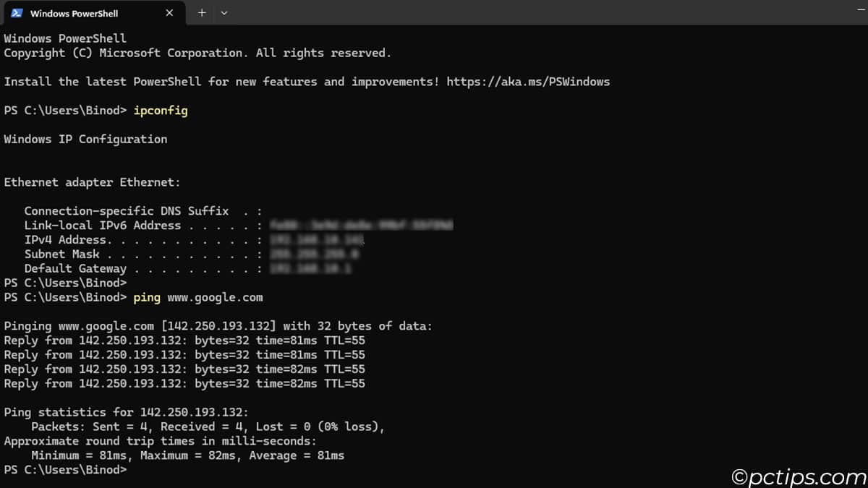The width and height of the screenshot is (868, 488).
Task: Click the "Minimum = 81ms" round trip line
Action: (x=187, y=455)
